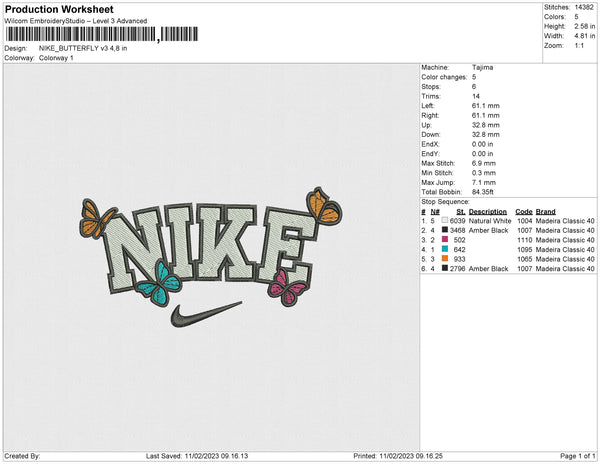
Task: Click the cyan swatch for stop 4
Action: 445,249
